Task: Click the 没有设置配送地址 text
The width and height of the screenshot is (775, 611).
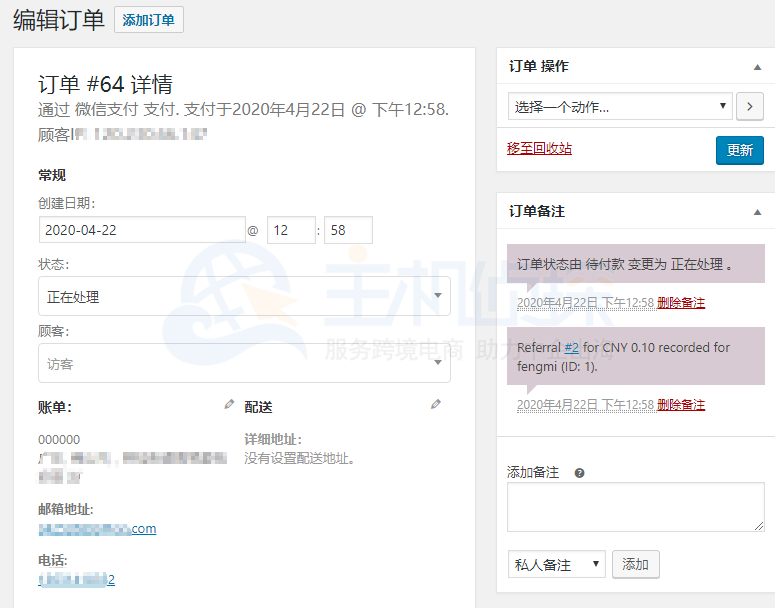Action: tap(300, 458)
